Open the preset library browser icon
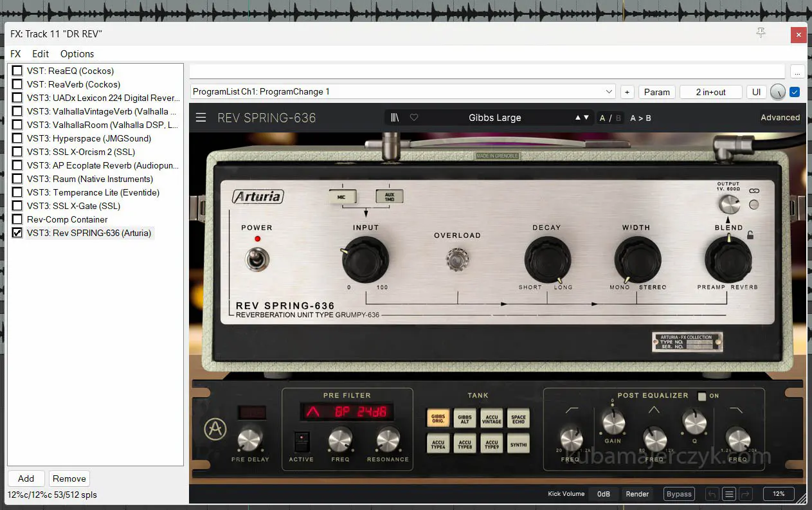 coord(395,118)
